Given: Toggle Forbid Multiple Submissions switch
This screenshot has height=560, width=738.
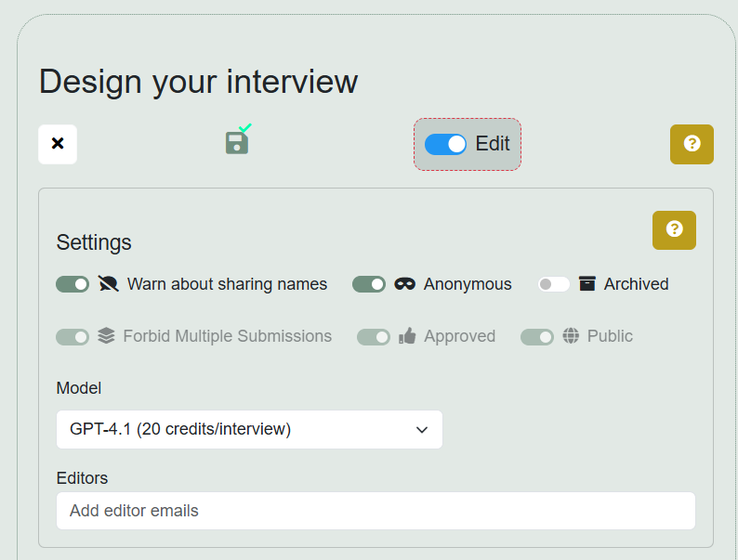Looking at the screenshot, I should click(72, 336).
